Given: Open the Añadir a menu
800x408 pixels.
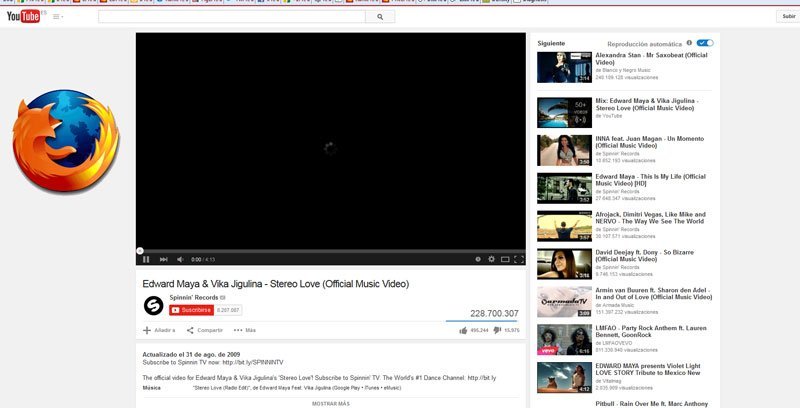Looking at the screenshot, I should (x=159, y=330).
